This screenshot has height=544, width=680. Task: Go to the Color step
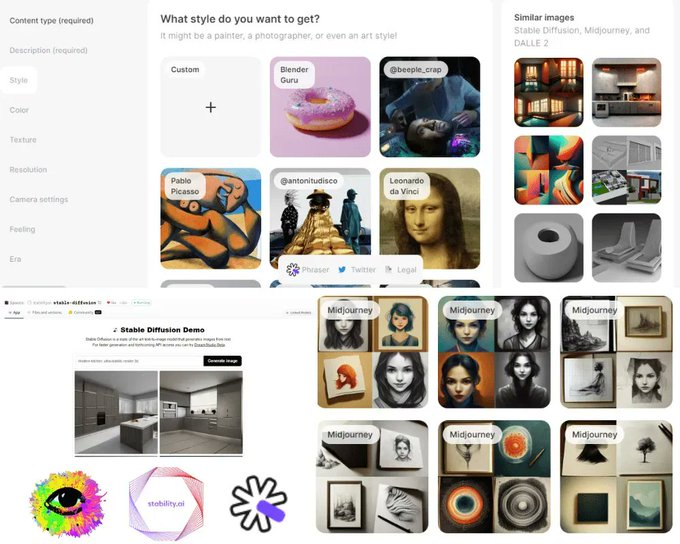[19, 110]
